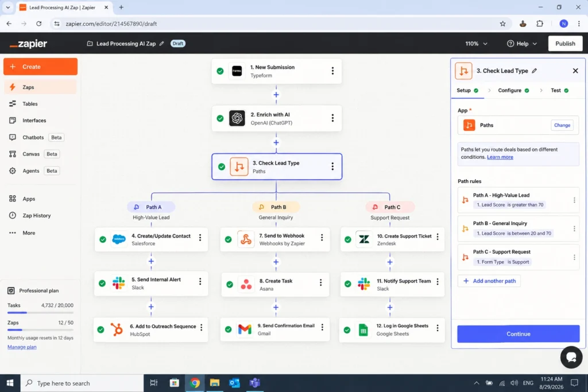Expand the Help dropdown menu
The image size is (588, 392).
[522, 44]
